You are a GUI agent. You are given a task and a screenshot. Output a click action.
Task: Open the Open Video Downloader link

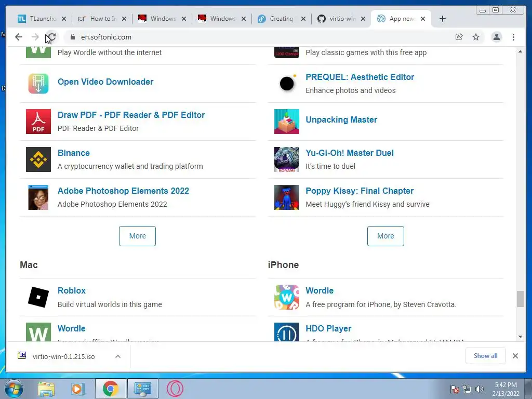pos(105,82)
